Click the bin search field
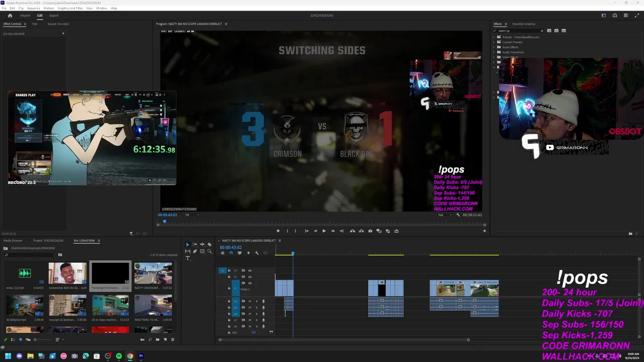The width and height of the screenshot is (644, 362). [x=29, y=254]
